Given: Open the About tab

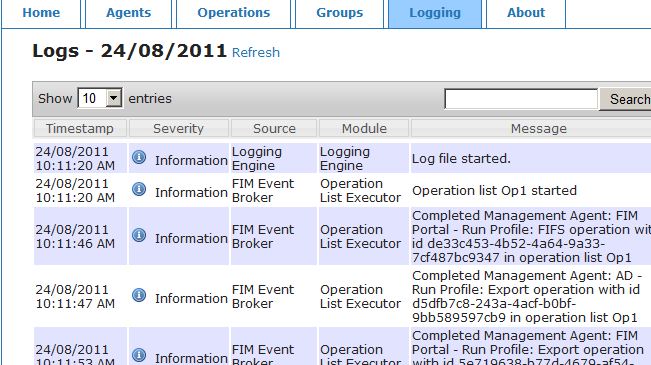Looking at the screenshot, I should click(526, 13).
